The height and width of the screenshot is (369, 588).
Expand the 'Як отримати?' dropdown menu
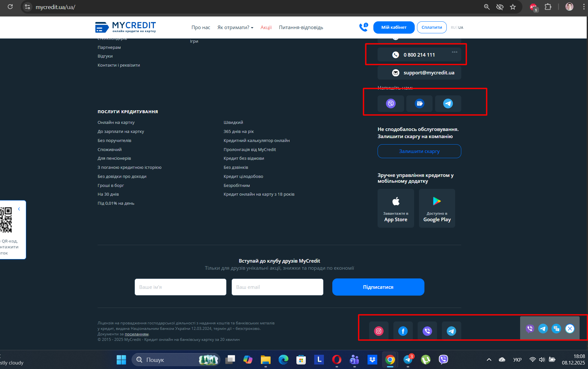click(235, 27)
